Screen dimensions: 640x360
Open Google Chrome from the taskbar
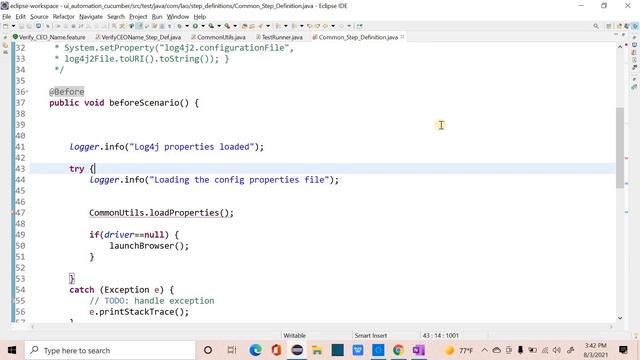pyautogui.click(x=398, y=350)
